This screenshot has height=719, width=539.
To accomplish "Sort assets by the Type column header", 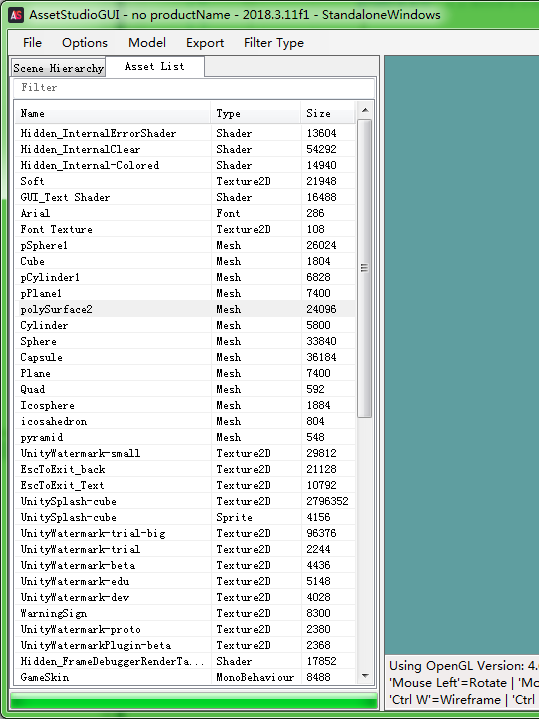I will pyautogui.click(x=256, y=113).
